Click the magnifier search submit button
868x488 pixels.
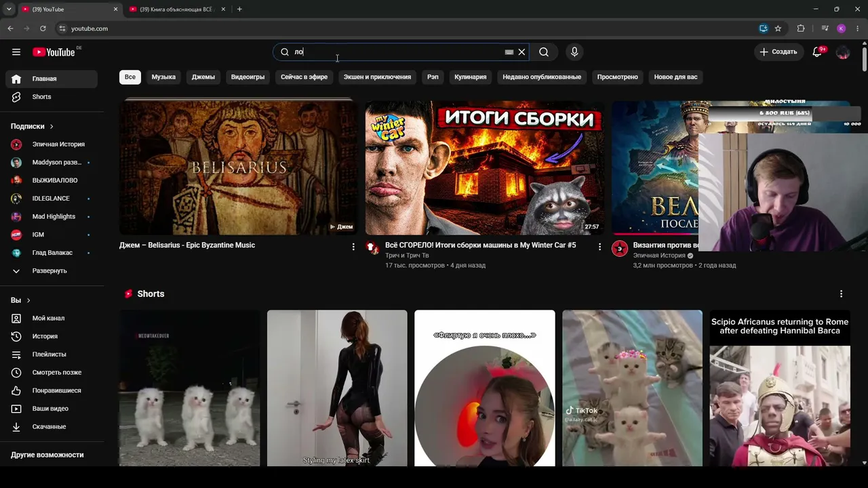pos(544,52)
